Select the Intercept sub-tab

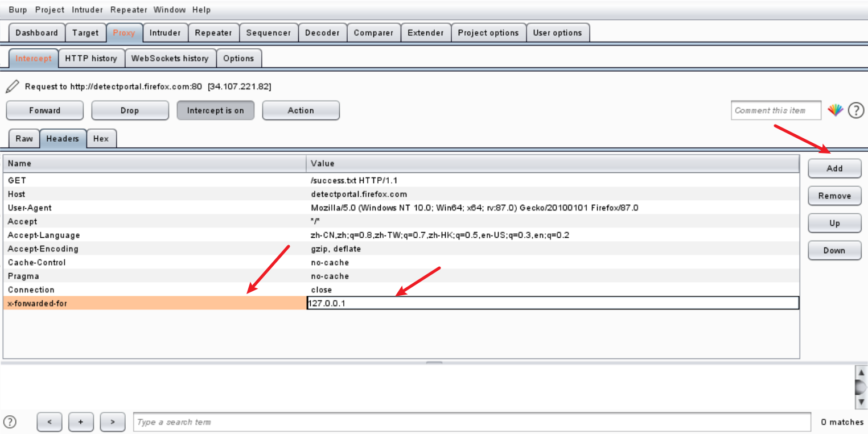coord(34,58)
